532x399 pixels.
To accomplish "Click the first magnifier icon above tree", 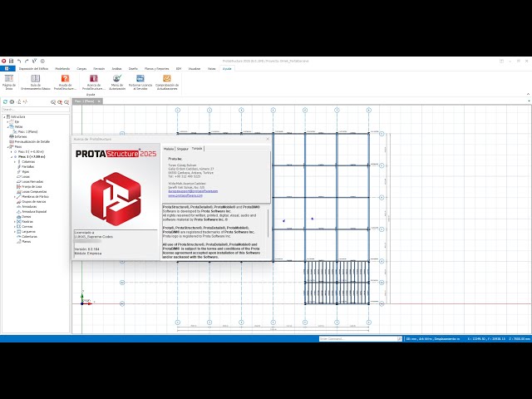I will point(53,102).
